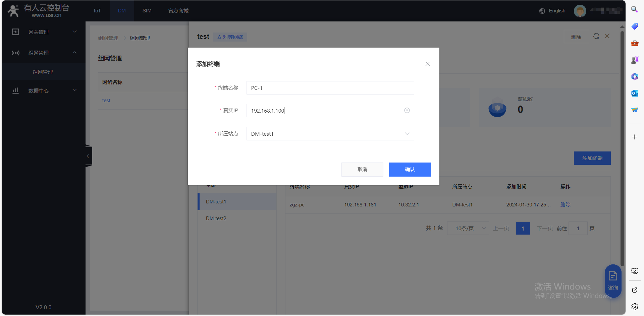Click the 取消 cancel button
Viewport: 644px width, 316px height.
(362, 170)
